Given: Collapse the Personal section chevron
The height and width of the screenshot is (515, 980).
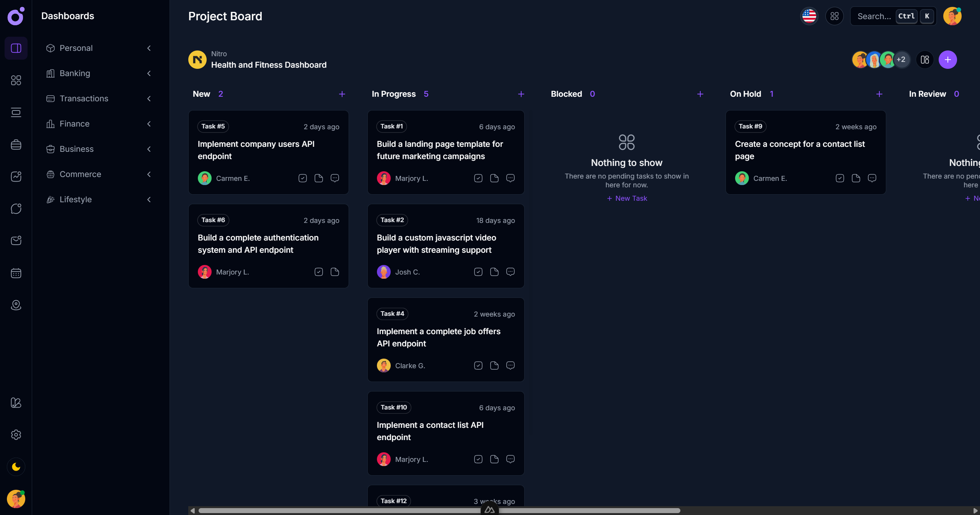Looking at the screenshot, I should click(x=149, y=48).
